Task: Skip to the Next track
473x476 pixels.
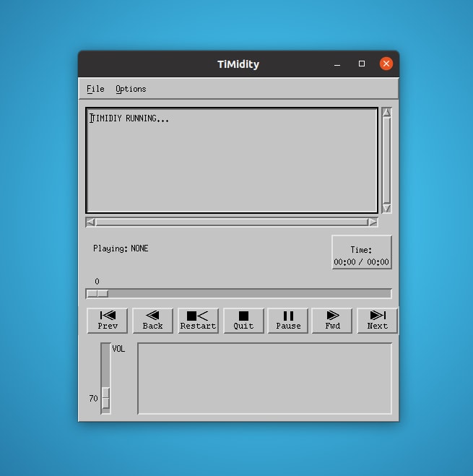Action: pyautogui.click(x=378, y=321)
